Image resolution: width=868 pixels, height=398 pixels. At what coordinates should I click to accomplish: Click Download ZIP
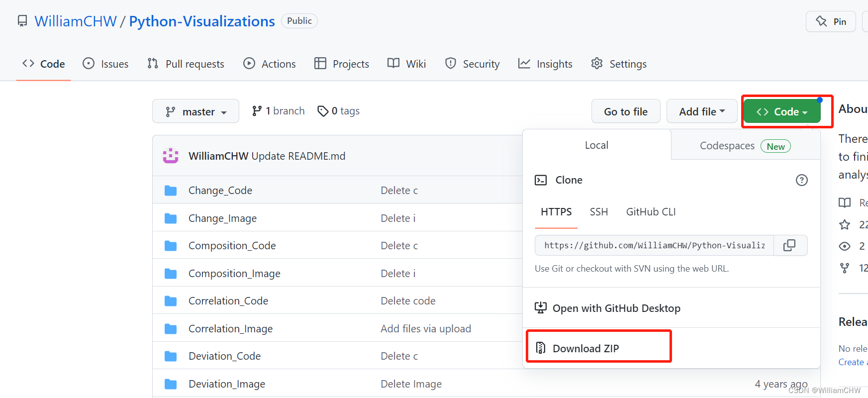(x=585, y=348)
